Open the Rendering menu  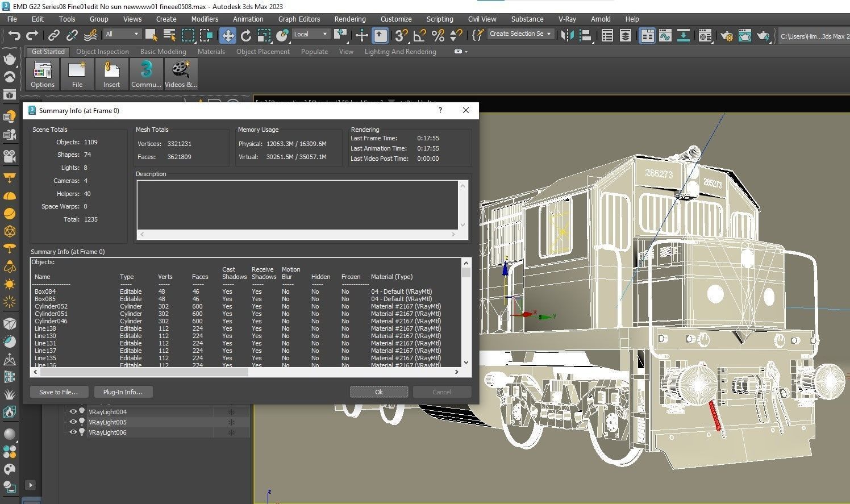(350, 19)
